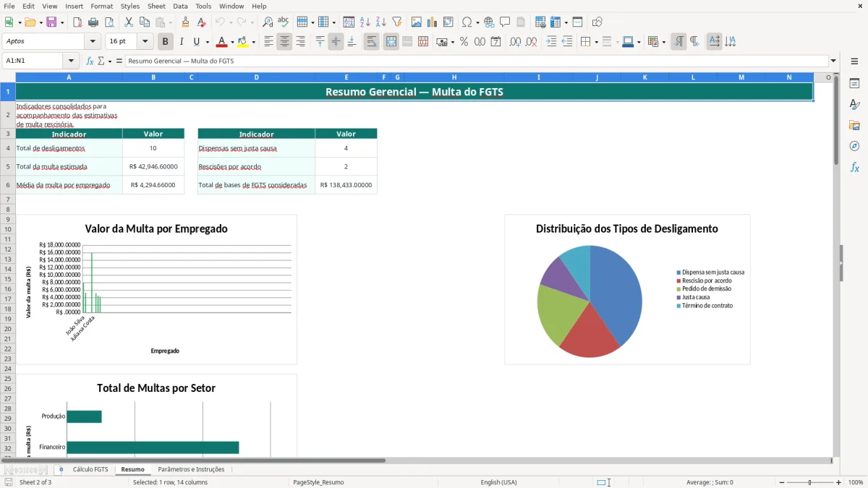Toggle Wrap Text
The width and height of the screenshot is (868, 488).
click(x=371, y=42)
